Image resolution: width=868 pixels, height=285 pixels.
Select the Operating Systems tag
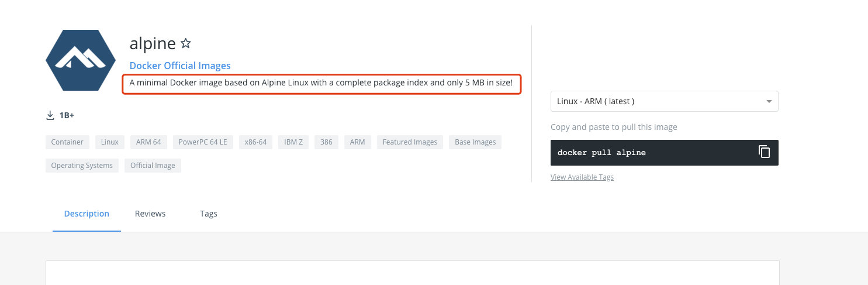(82, 166)
